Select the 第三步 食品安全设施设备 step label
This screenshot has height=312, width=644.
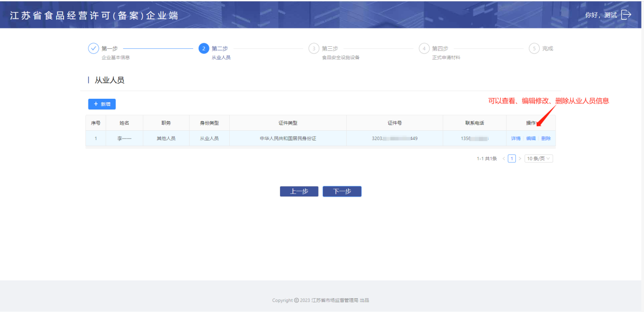[340, 52]
